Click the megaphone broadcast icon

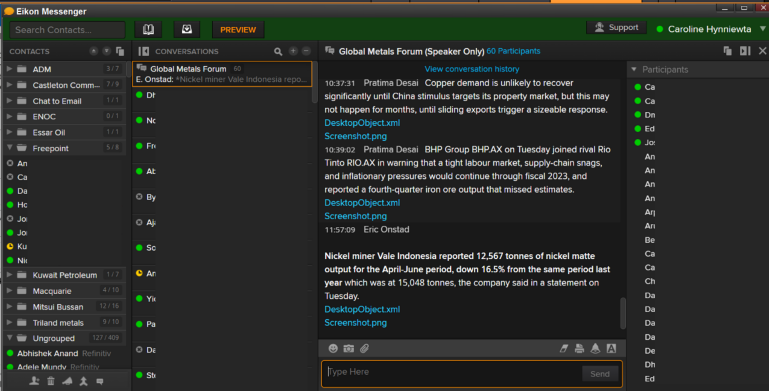tap(67, 381)
